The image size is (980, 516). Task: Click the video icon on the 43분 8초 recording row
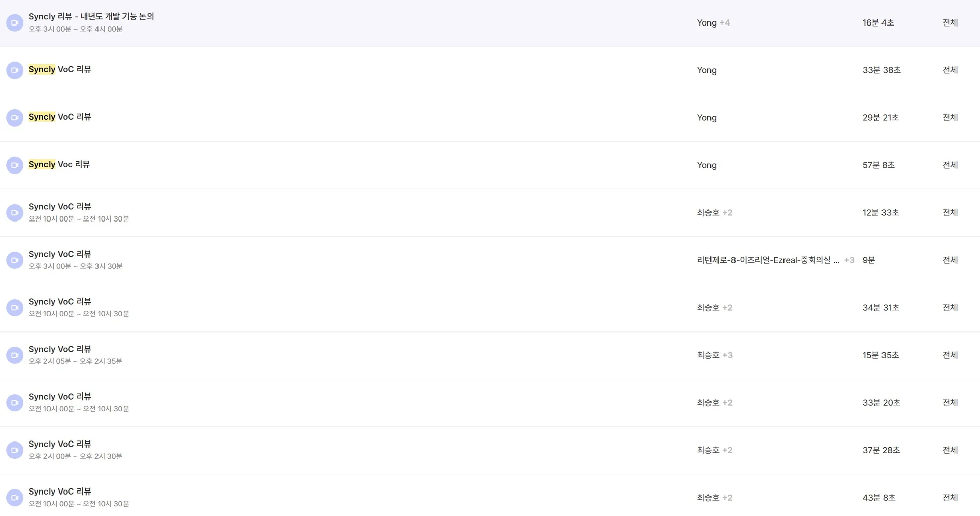(15, 498)
